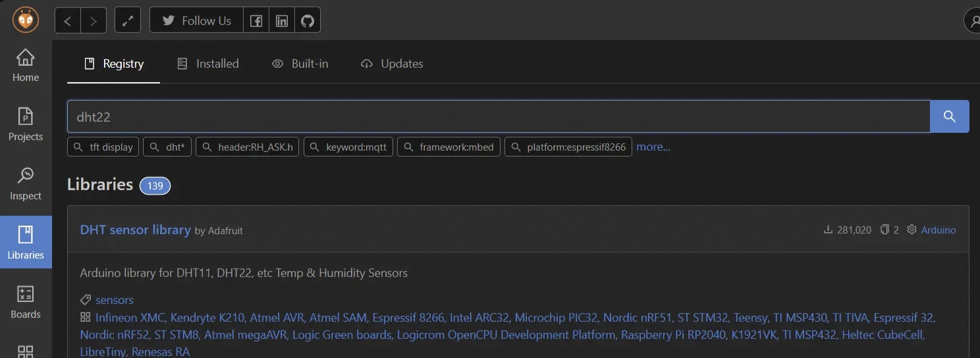Screen dimensions: 980x358
Task: Apply the 'tft display' search suggestion
Action: [x=103, y=147]
